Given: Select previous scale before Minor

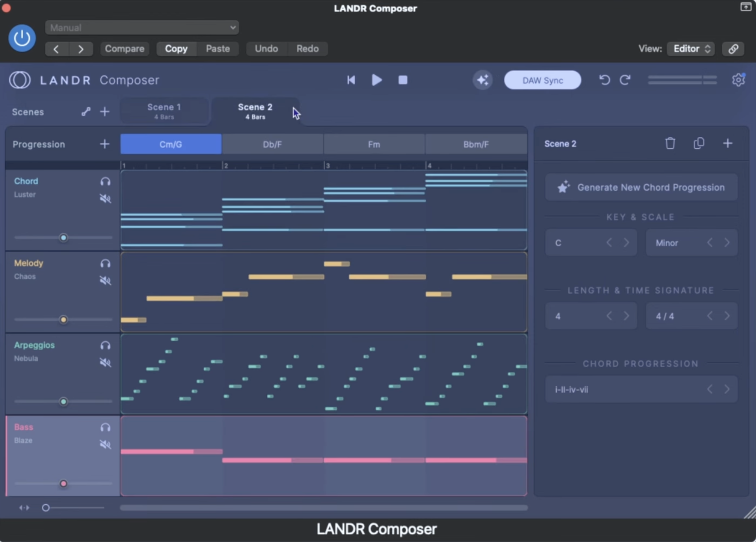Looking at the screenshot, I should pyautogui.click(x=710, y=243).
